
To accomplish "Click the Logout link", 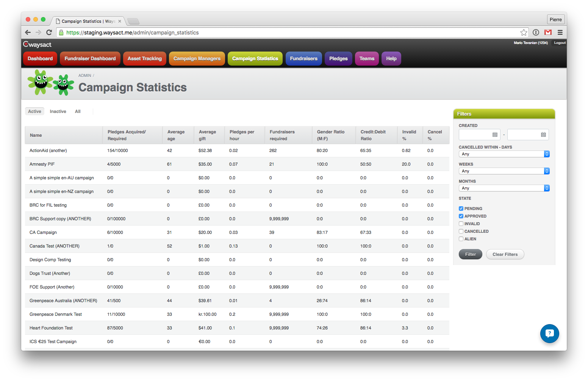I will click(560, 43).
